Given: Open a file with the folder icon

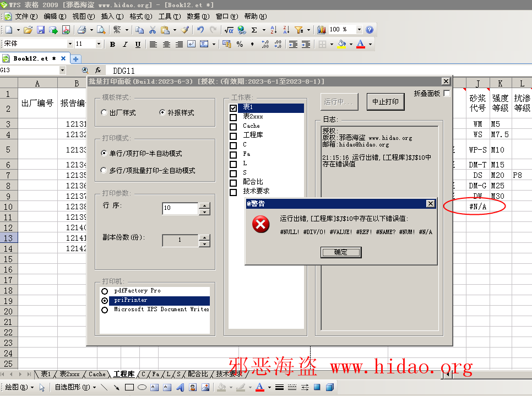Looking at the screenshot, I should (x=28, y=30).
